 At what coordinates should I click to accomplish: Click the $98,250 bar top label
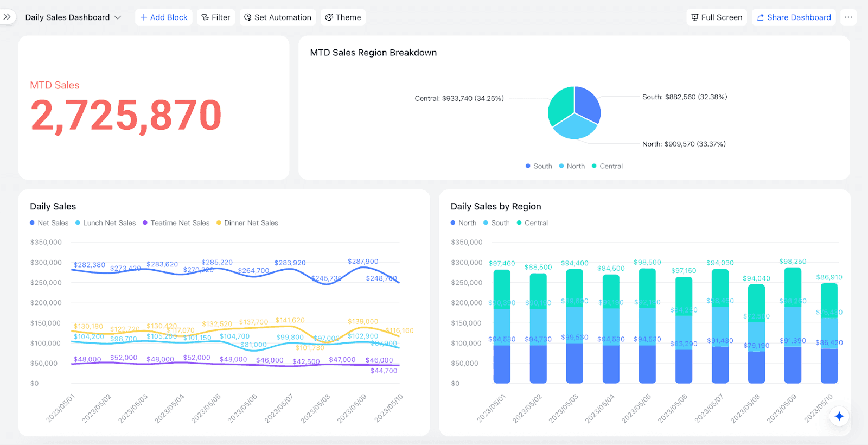[793, 261]
